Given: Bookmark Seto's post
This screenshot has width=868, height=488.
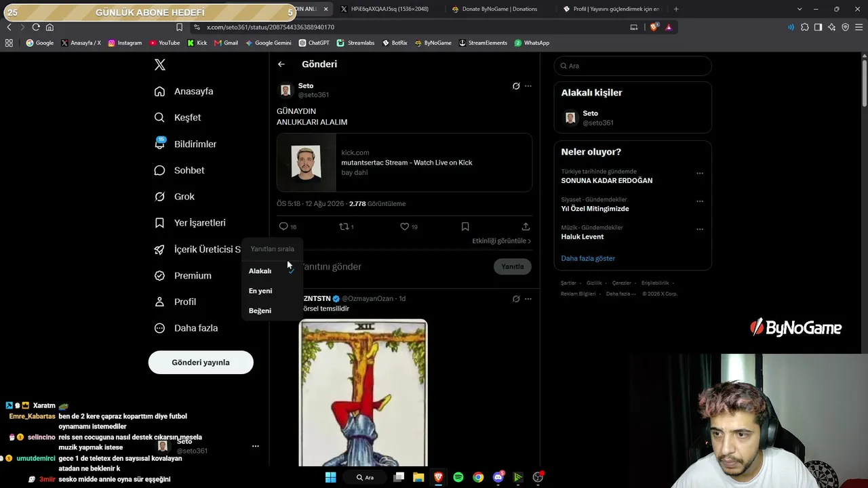Looking at the screenshot, I should [x=465, y=226].
